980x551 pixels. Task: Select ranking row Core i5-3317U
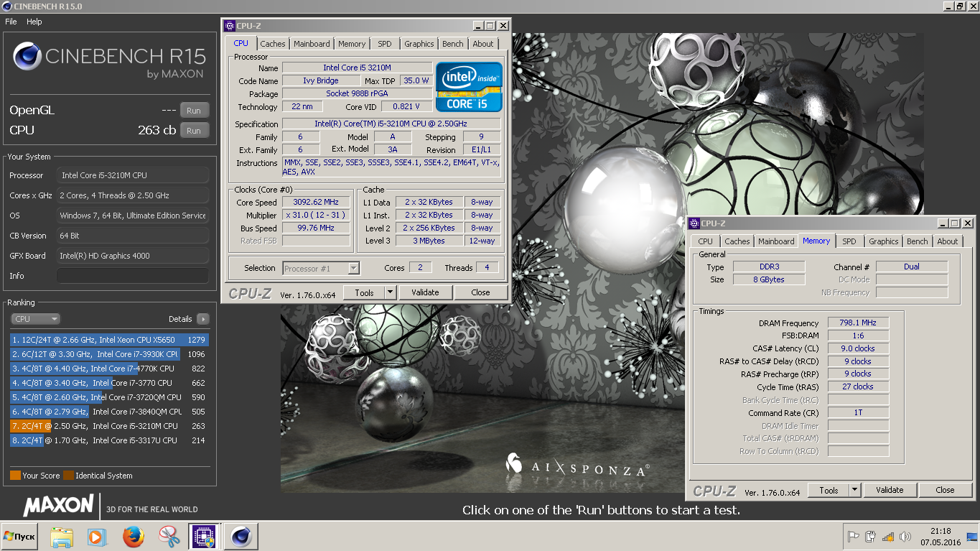[108, 440]
